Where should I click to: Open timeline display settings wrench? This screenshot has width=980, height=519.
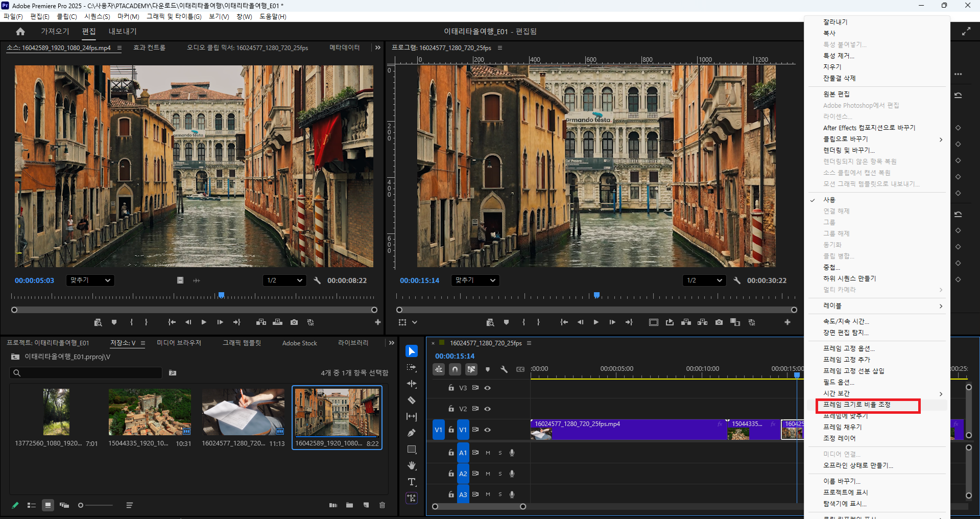pos(504,369)
